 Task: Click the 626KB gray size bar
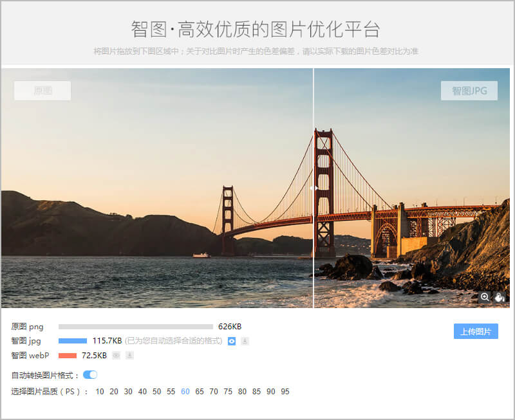click(135, 327)
